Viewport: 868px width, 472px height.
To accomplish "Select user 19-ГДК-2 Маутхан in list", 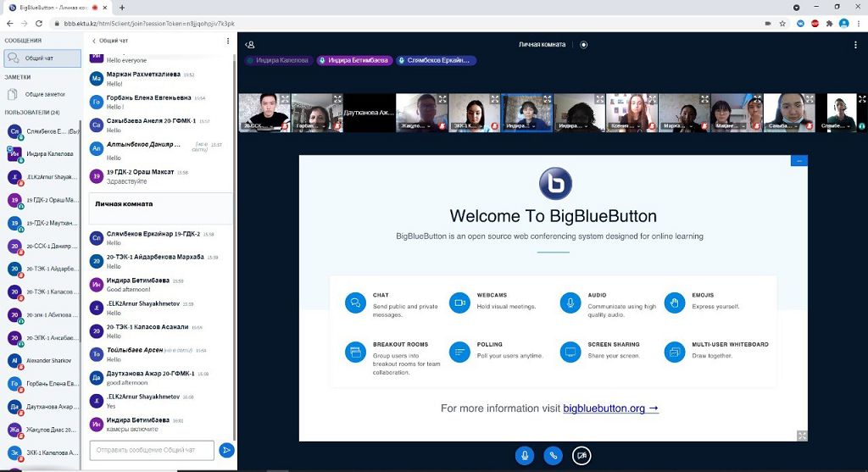I will [42, 223].
